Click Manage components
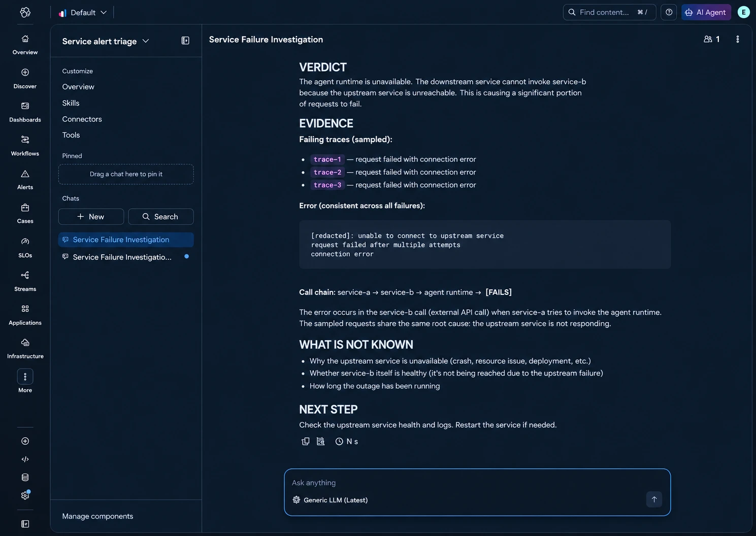The image size is (756, 536). coord(97,516)
